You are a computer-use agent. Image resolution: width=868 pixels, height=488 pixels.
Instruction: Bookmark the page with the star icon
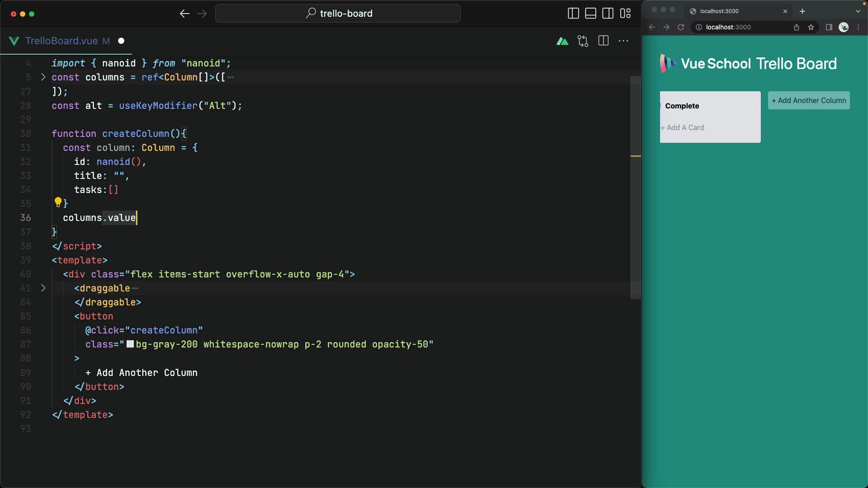[811, 27]
